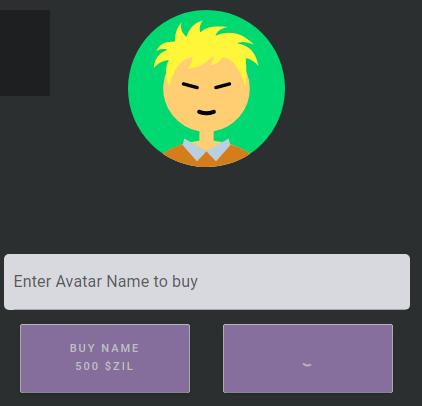Image resolution: width=422 pixels, height=406 pixels.
Task: Click the purple button with loading spinner
Action: tap(308, 358)
